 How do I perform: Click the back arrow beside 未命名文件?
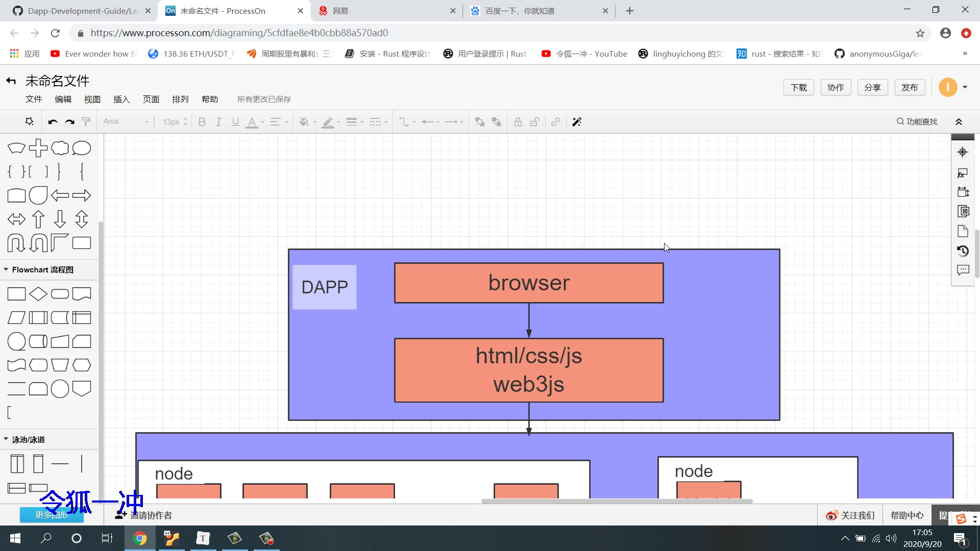(x=11, y=81)
